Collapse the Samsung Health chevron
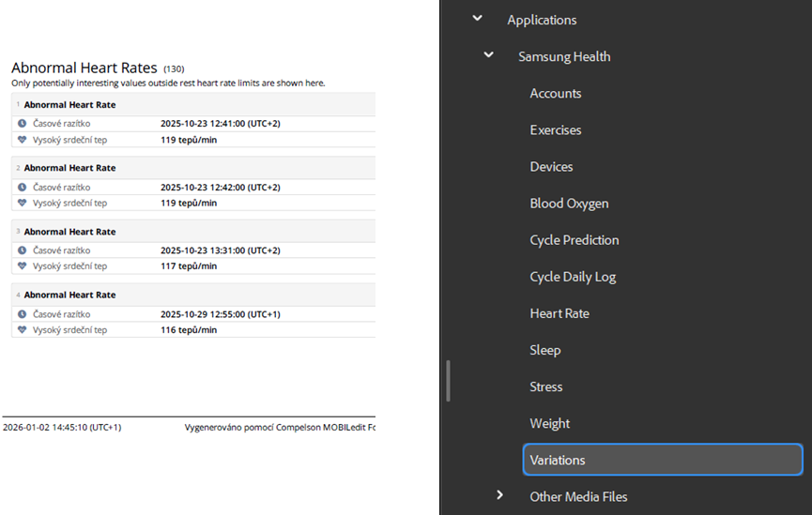The height and width of the screenshot is (515, 812). click(x=488, y=56)
